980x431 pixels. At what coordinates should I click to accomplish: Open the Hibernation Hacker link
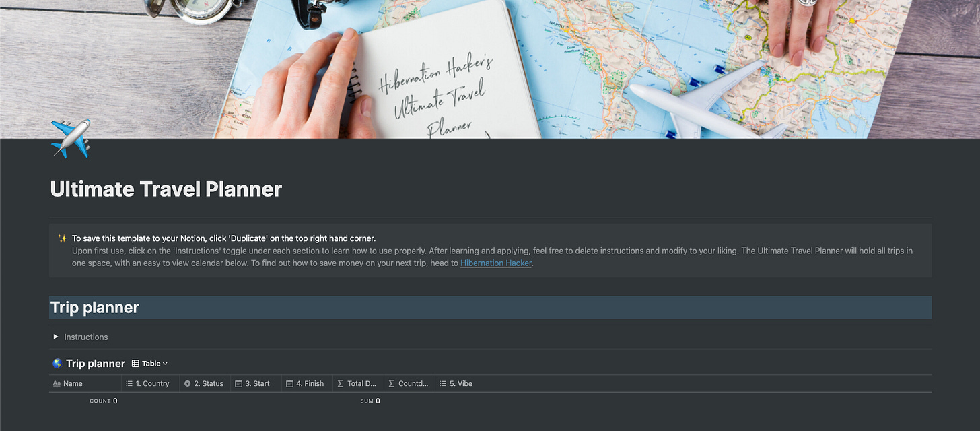click(x=496, y=263)
